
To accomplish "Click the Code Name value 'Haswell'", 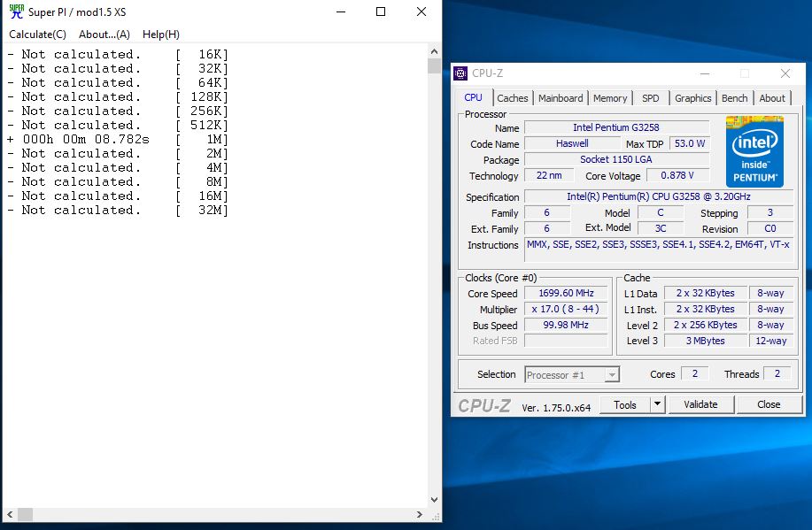I will (572, 143).
